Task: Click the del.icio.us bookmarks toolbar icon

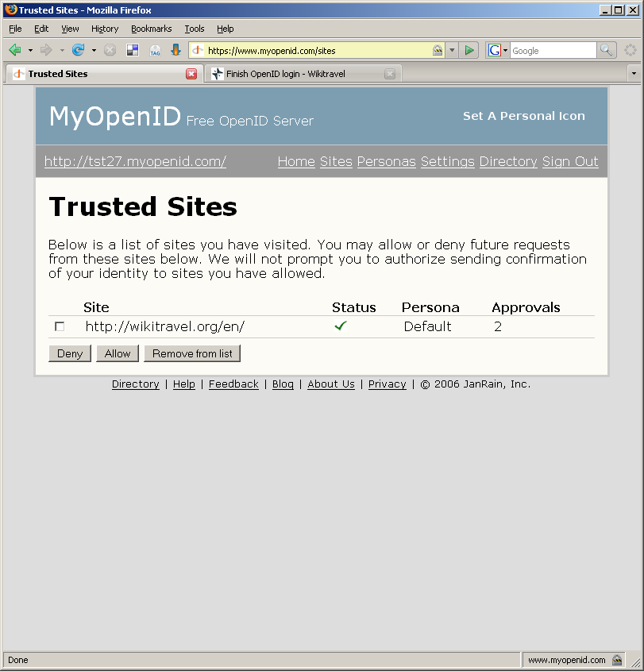Action: pos(133,50)
